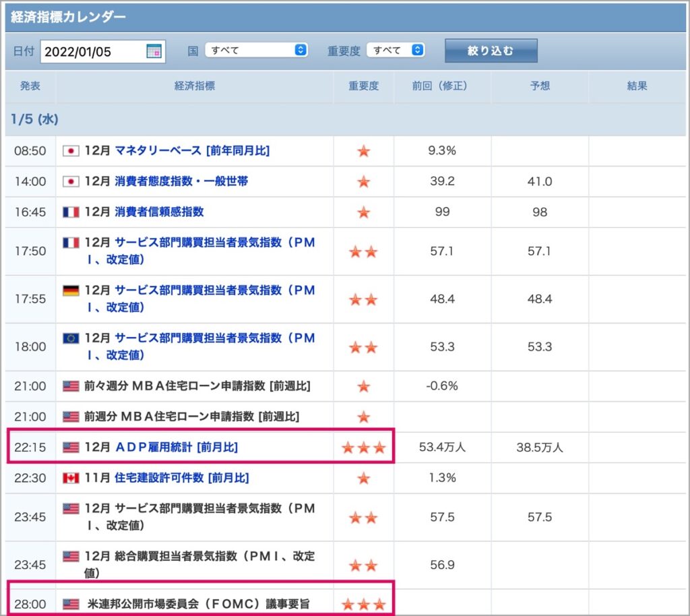Click the 予想 column header
The height and width of the screenshot is (616, 690).
point(540,86)
